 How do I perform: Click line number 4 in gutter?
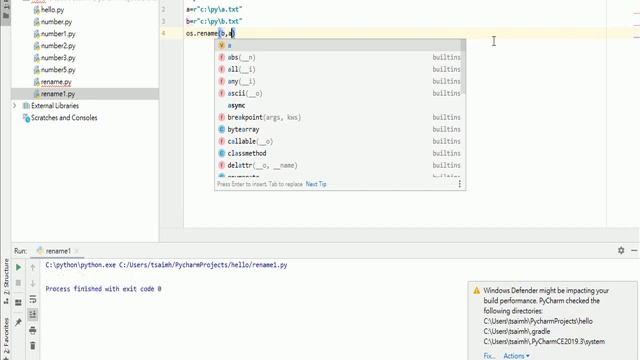click(x=163, y=33)
